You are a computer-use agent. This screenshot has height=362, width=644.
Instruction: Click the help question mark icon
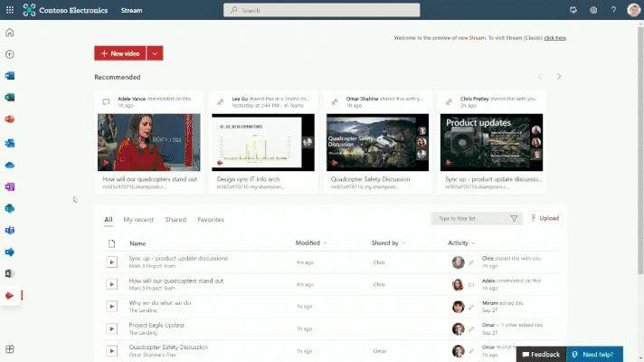(x=613, y=10)
